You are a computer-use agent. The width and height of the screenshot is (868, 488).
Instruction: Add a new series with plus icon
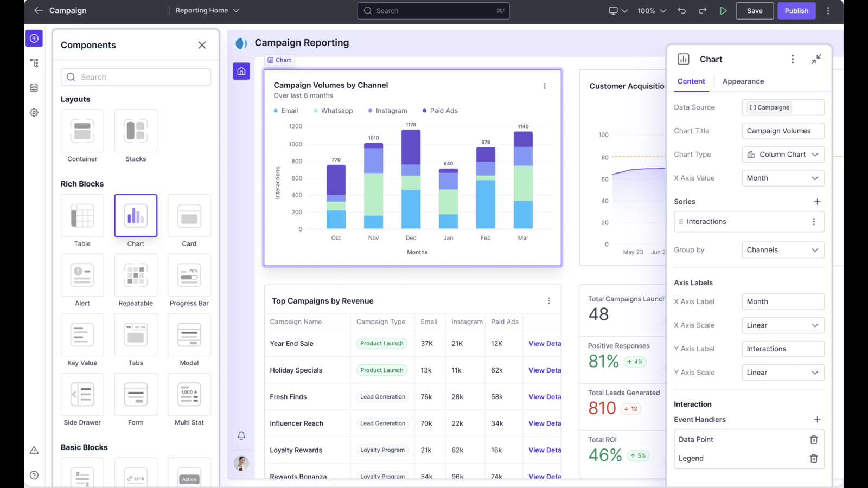[817, 202]
